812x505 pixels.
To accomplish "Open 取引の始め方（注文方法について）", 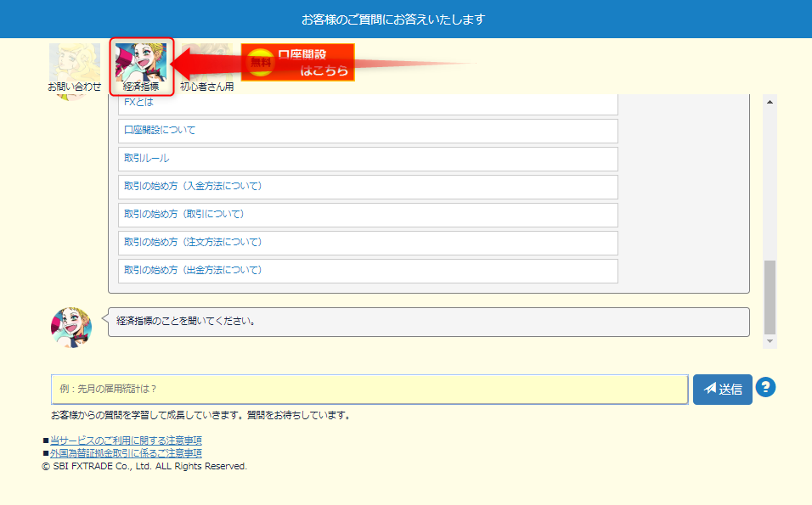I will tap(368, 243).
